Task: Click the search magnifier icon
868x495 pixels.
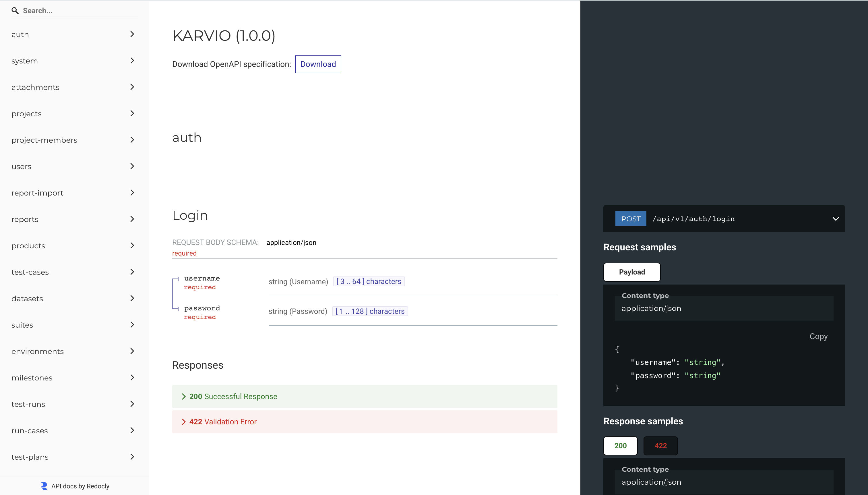Action: click(x=15, y=11)
